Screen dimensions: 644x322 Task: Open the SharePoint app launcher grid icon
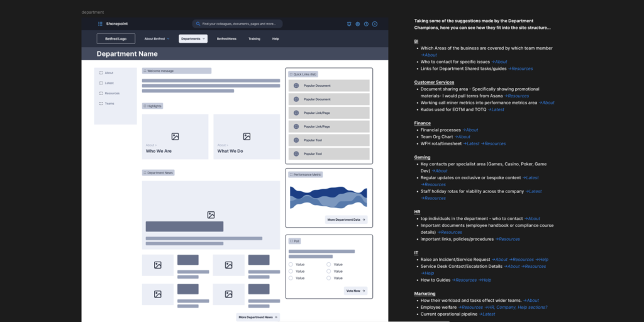100,24
